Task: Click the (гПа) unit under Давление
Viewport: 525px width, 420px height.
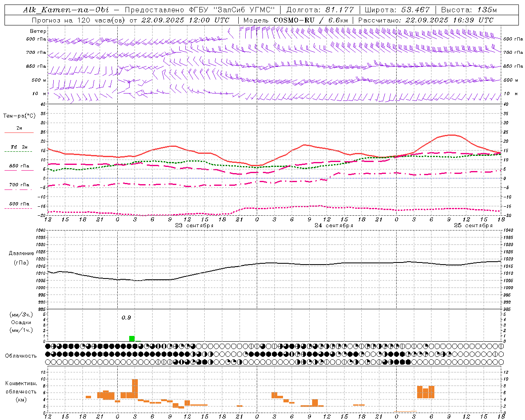Action: [21, 263]
